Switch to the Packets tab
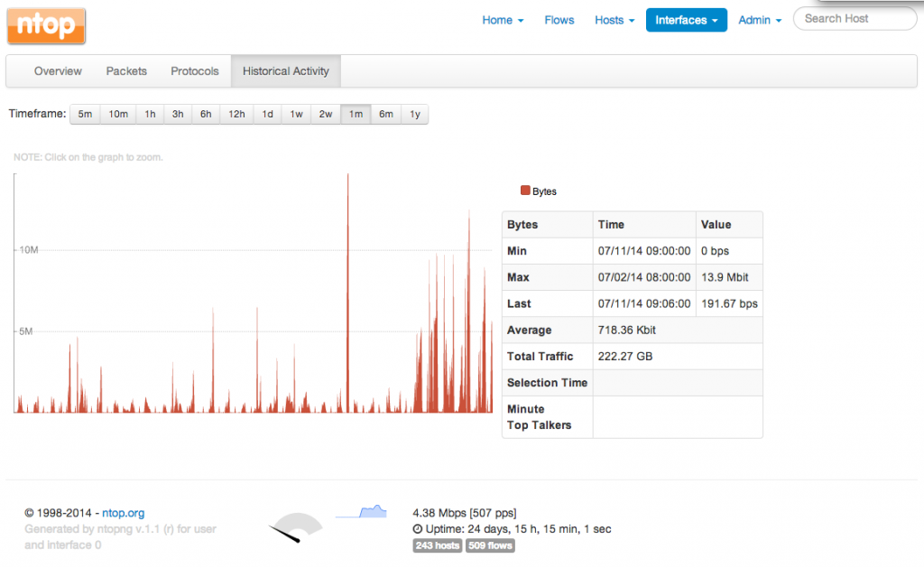 point(126,71)
